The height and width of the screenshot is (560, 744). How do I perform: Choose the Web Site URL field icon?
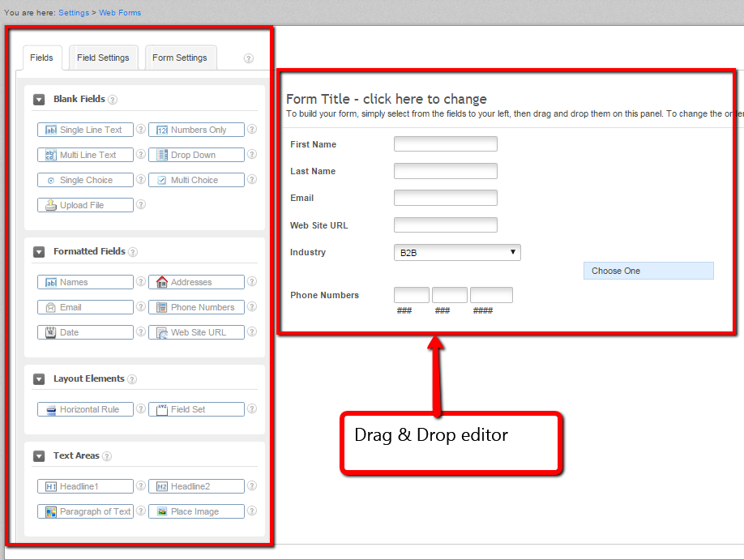(x=161, y=332)
